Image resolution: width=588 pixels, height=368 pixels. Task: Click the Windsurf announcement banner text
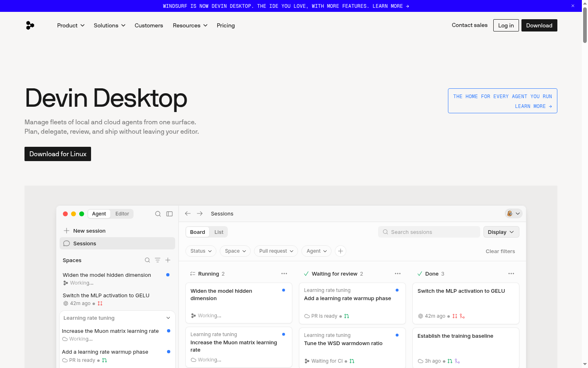pos(286,6)
